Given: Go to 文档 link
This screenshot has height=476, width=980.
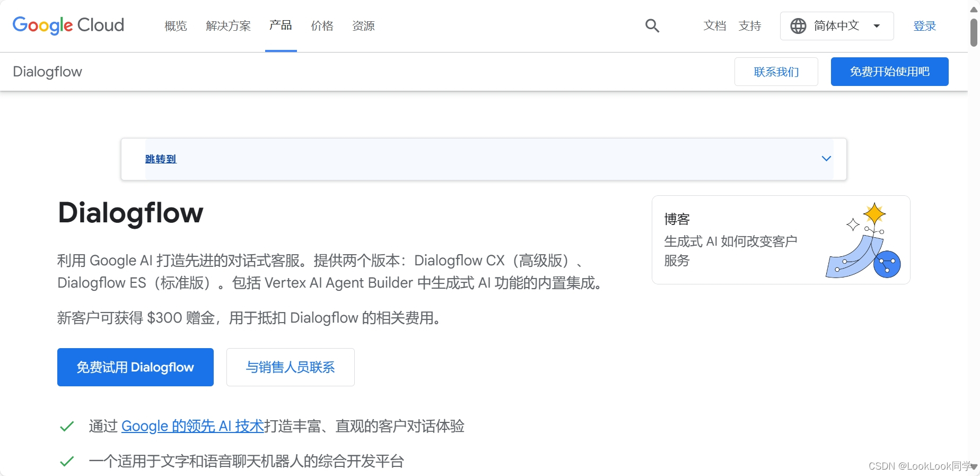Looking at the screenshot, I should coord(714,25).
